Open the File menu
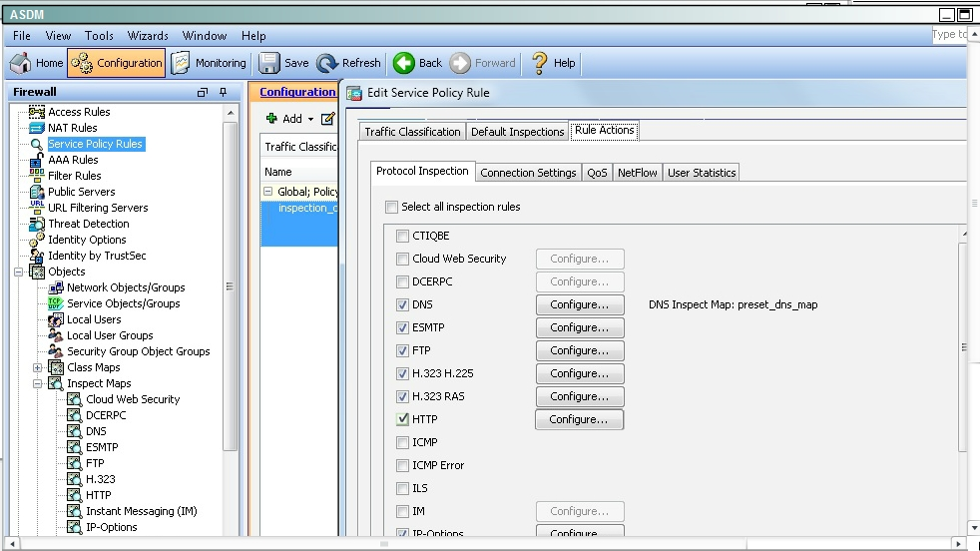 [22, 36]
